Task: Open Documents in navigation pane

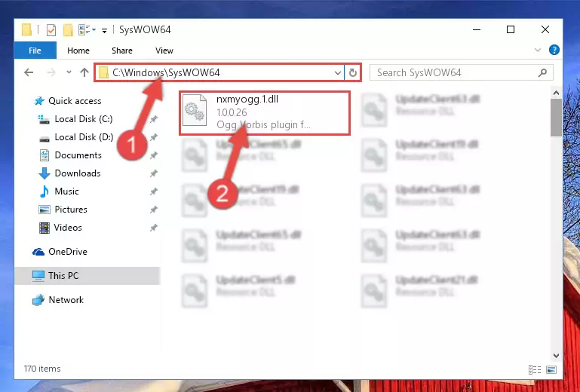Action: pos(78,155)
